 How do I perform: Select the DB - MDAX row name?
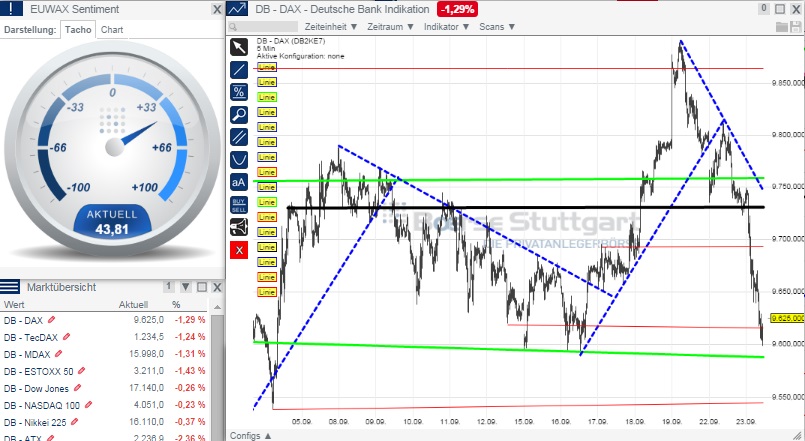pos(27,354)
